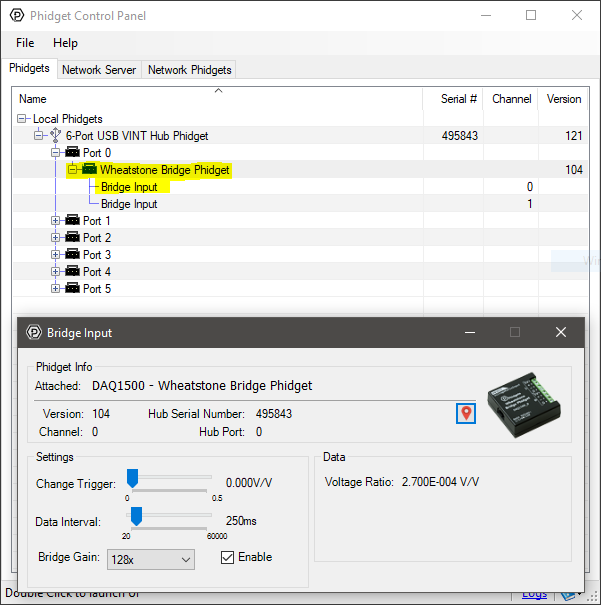Click the Port 0 connector icon
Screen dimensions: 601x605
pyautogui.click(x=72, y=153)
